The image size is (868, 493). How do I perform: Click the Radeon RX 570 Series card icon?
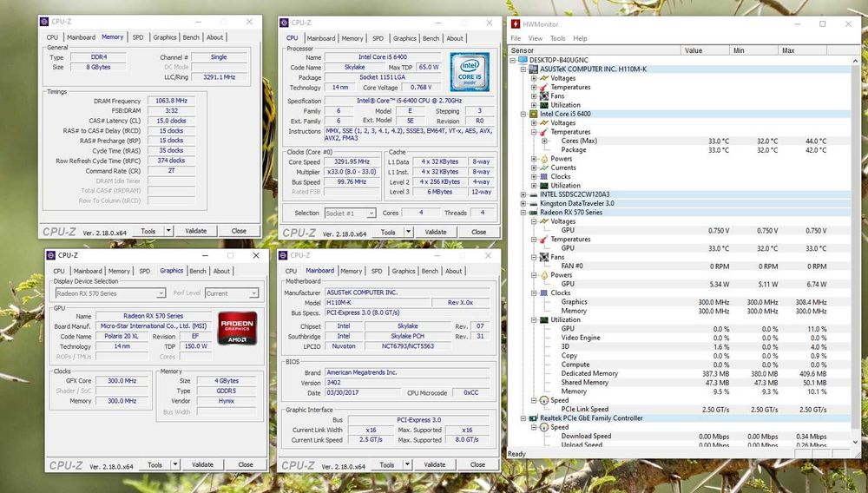tap(533, 213)
